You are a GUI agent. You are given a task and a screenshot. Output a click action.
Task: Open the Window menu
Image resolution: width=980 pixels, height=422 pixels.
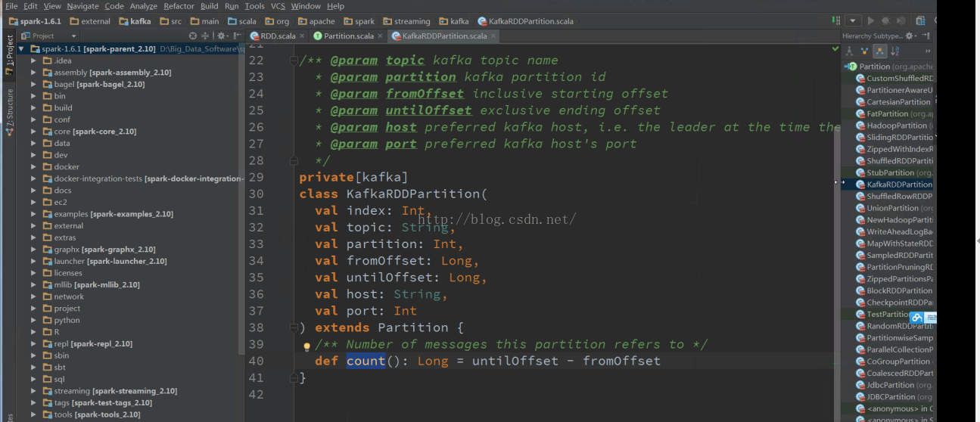pyautogui.click(x=306, y=6)
